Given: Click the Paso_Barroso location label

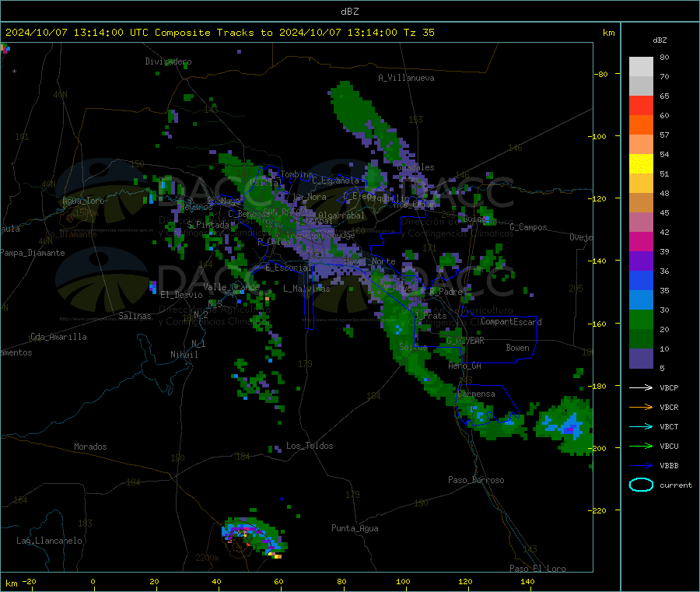Looking at the screenshot, I should pyautogui.click(x=476, y=480).
